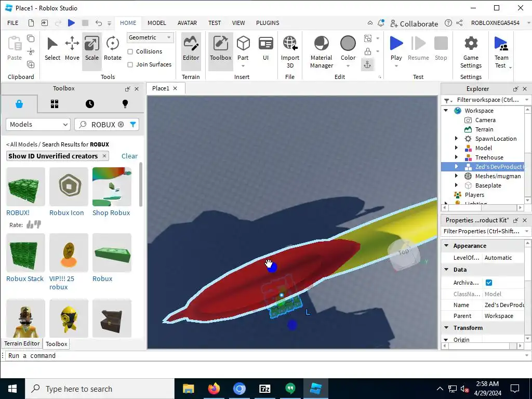This screenshot has width=532, height=399.
Task: Open the PLUGINS ribbon tab
Action: point(268,23)
